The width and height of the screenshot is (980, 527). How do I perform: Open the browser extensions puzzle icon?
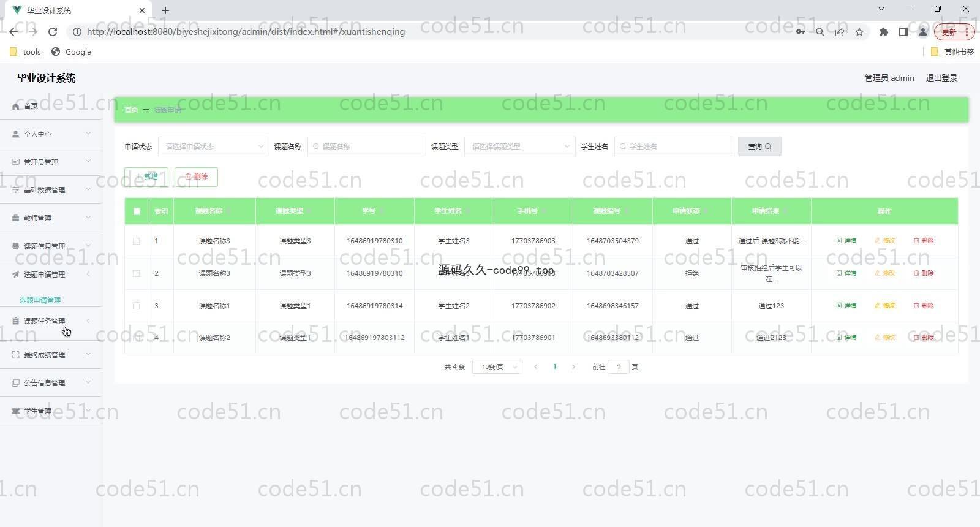coord(883,32)
